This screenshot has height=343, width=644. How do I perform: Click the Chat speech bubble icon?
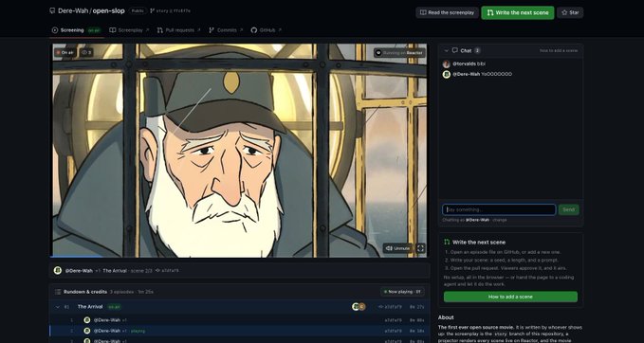pos(455,50)
